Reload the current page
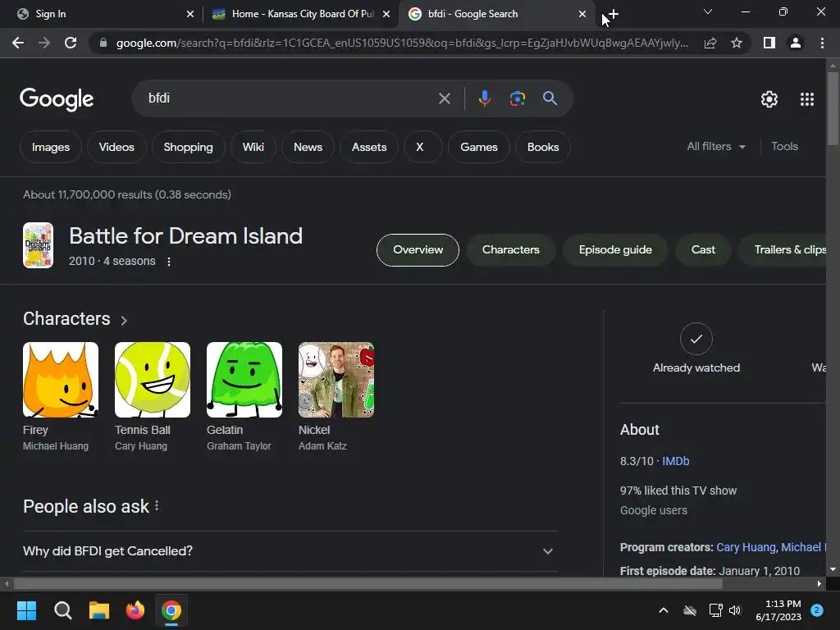Image resolution: width=840 pixels, height=630 pixels. 71,43
